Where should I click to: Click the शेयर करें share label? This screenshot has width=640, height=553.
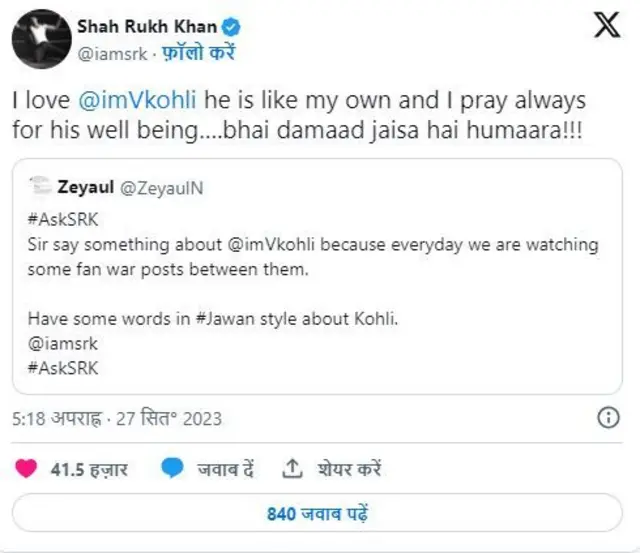tap(350, 469)
